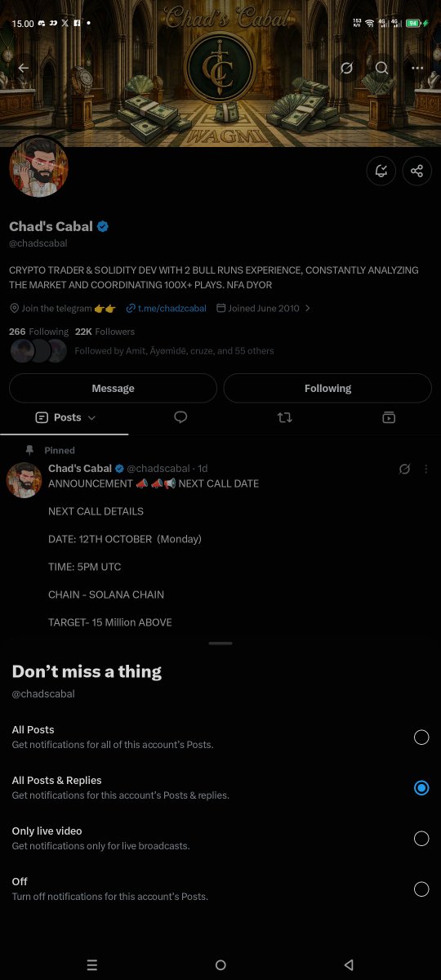Switch to the replies tab icon
441x980 pixels.
pyautogui.click(x=180, y=417)
